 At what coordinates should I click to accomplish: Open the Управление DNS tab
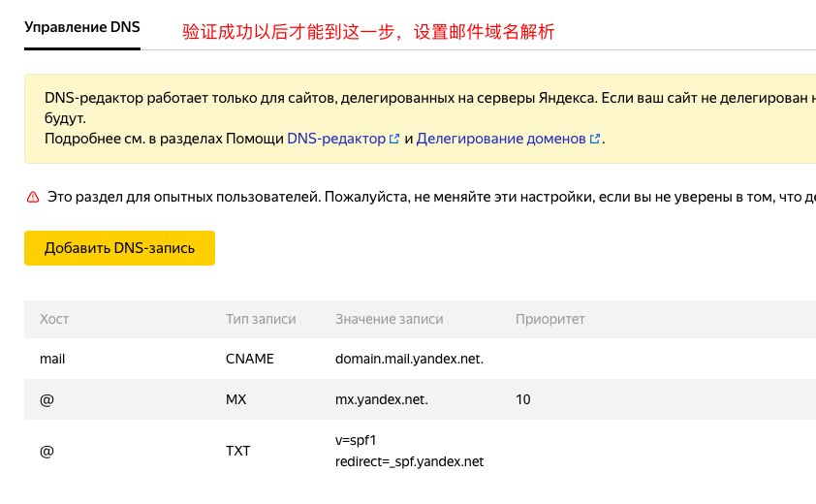click(82, 27)
